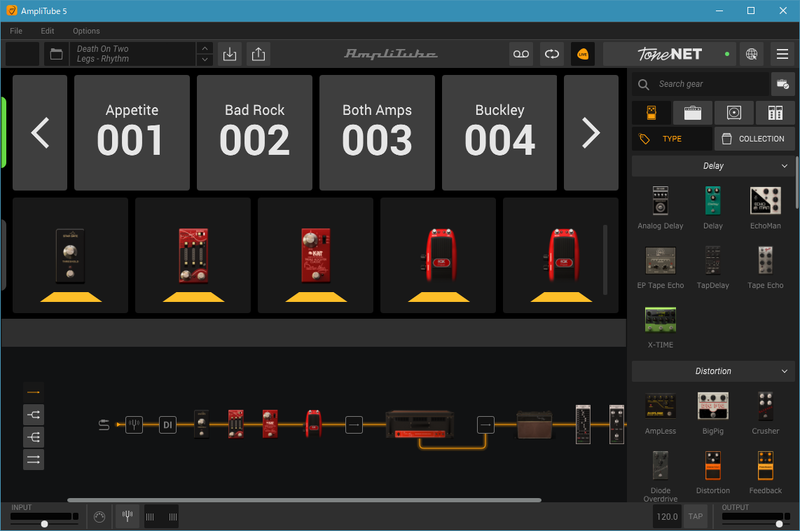Go to previous preset bank page
The image size is (800, 531).
pyautogui.click(x=40, y=133)
